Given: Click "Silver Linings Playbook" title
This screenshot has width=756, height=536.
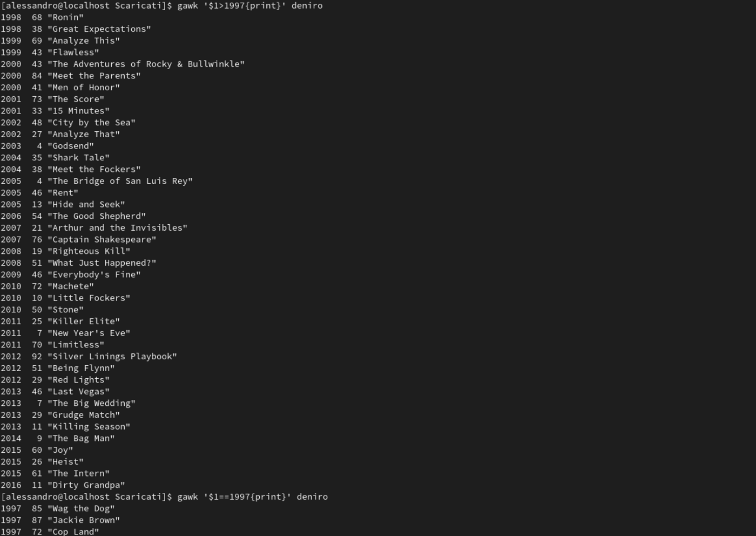Looking at the screenshot, I should pos(112,357).
